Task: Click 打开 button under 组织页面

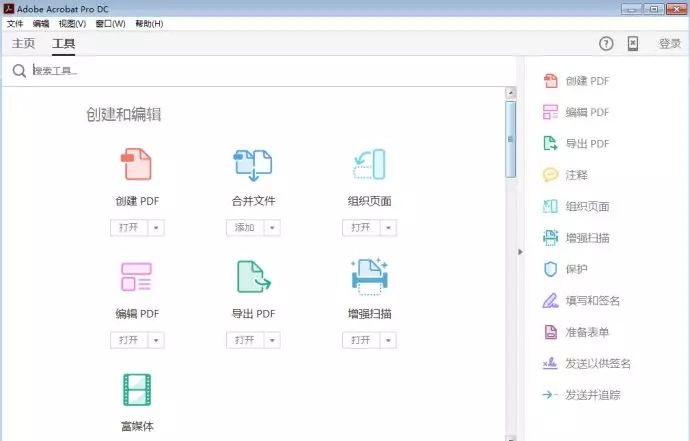Action: [361, 228]
